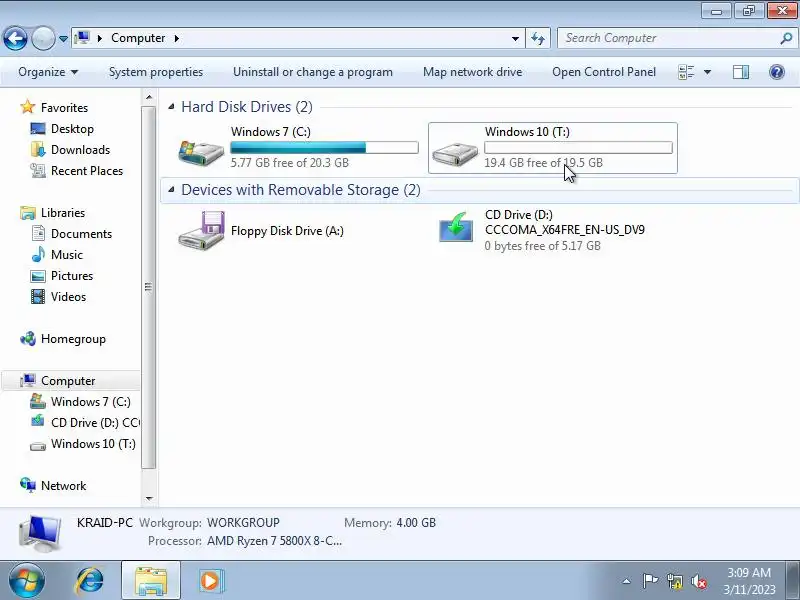
Task: Open the Help icon
Action: tap(777, 72)
